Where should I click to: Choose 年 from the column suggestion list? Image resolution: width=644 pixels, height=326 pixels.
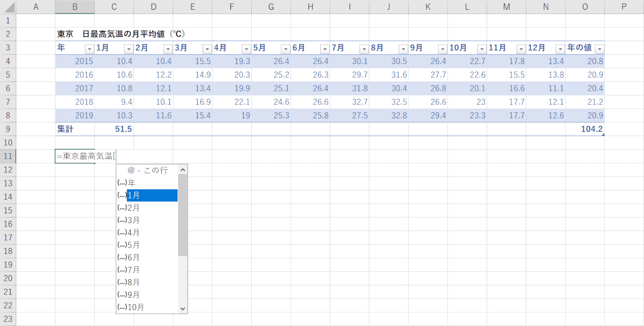point(147,183)
